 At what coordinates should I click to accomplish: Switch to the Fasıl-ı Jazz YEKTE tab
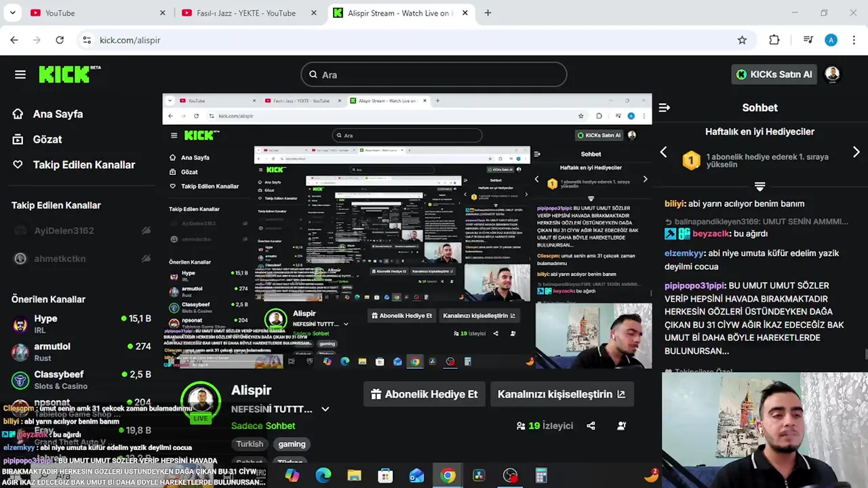[x=249, y=13]
